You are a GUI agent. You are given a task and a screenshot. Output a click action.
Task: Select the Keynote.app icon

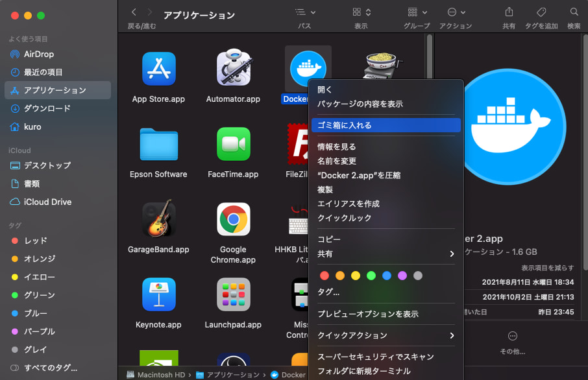tap(158, 294)
